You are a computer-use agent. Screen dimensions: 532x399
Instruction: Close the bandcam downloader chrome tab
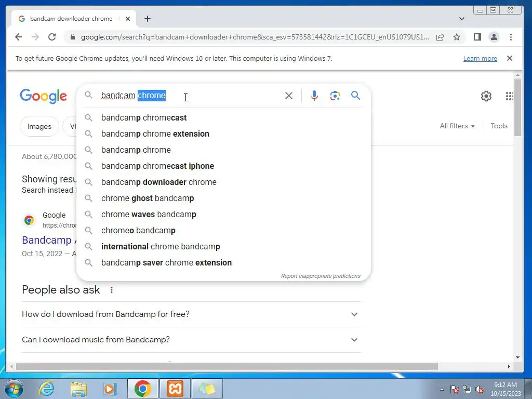click(x=128, y=19)
